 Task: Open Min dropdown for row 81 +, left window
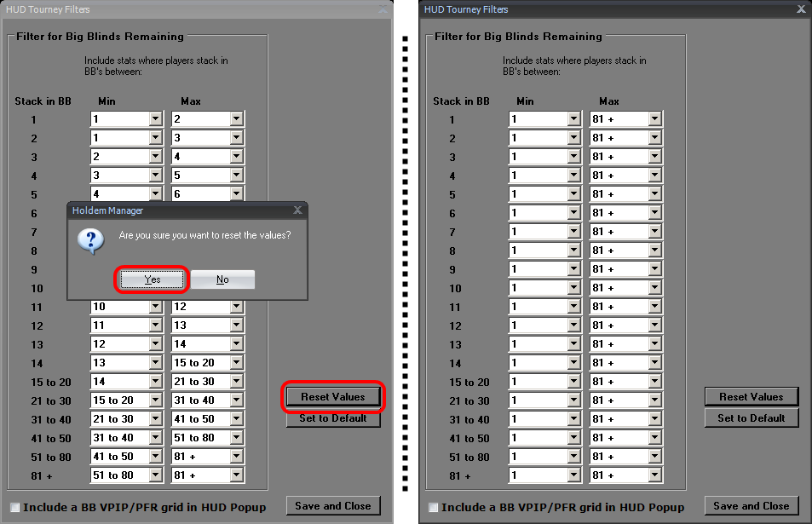pos(156,475)
